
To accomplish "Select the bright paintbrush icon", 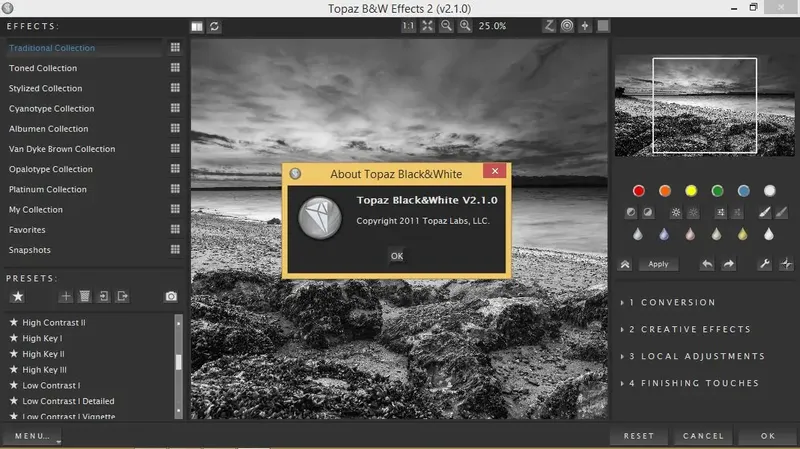I will click(764, 212).
